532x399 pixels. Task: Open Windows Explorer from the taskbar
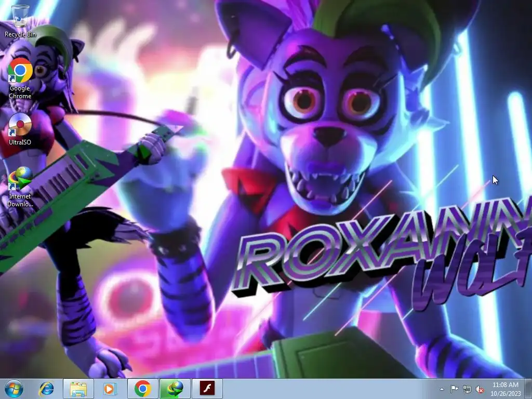point(78,389)
